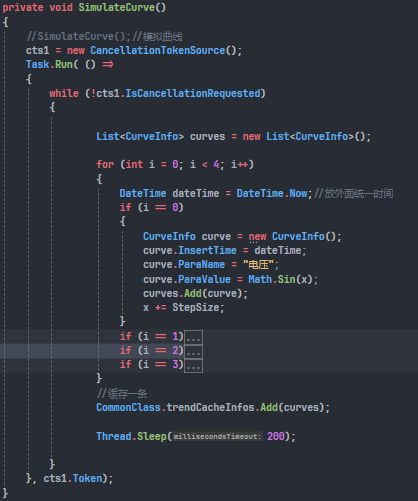This screenshot has height=501, width=418.
Task: Click the commented SimulateCurve line
Action: click(x=104, y=36)
